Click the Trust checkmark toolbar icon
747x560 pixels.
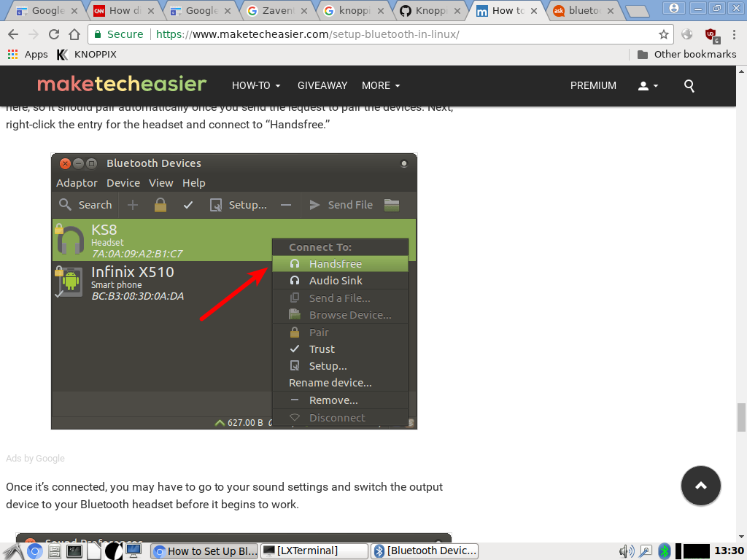pos(188,204)
